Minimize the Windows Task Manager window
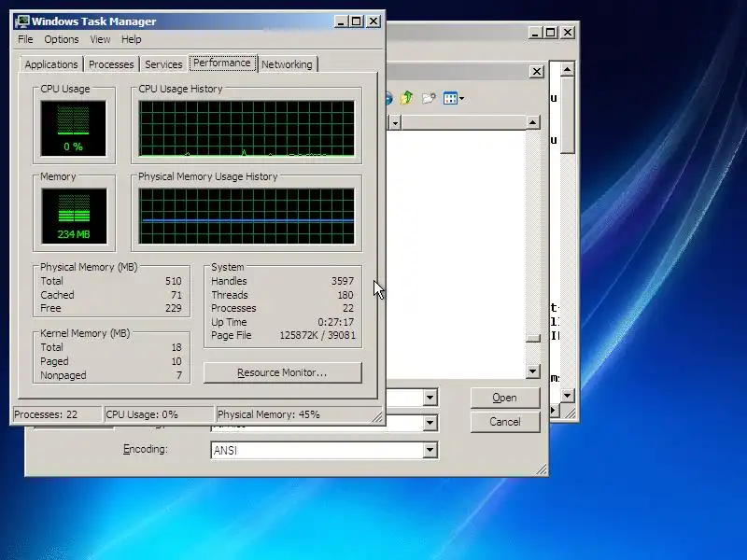This screenshot has height=560, width=747. coord(341,21)
